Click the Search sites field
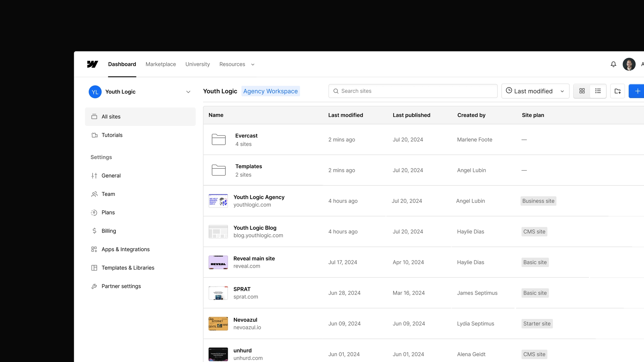644x362 pixels. pyautogui.click(x=413, y=91)
